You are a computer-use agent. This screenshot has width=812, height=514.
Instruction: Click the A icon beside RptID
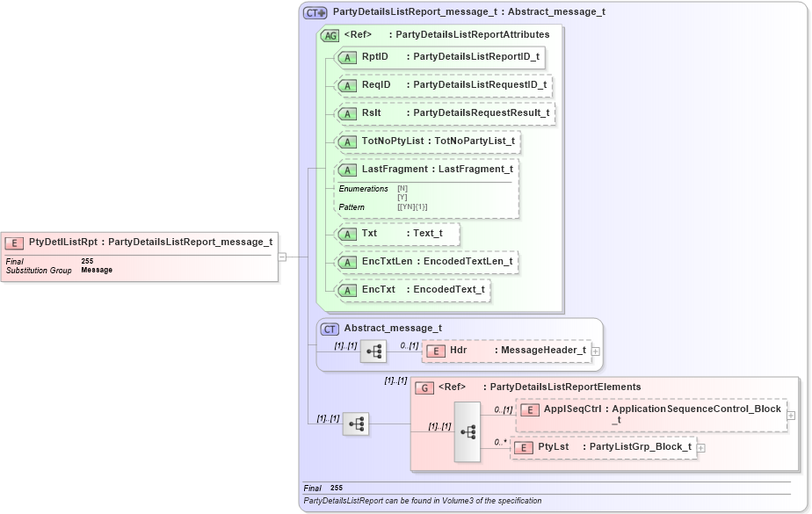click(347, 57)
